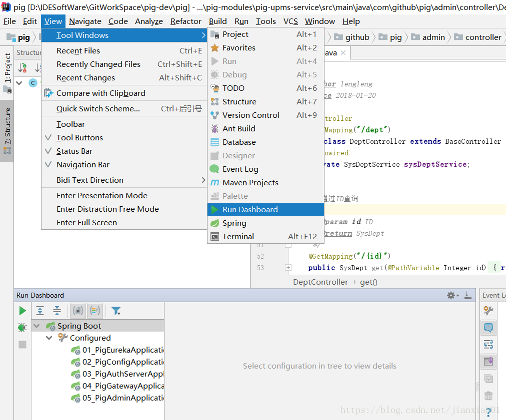Click Recently Changed Files entry
506x420 pixels.
point(124,64)
